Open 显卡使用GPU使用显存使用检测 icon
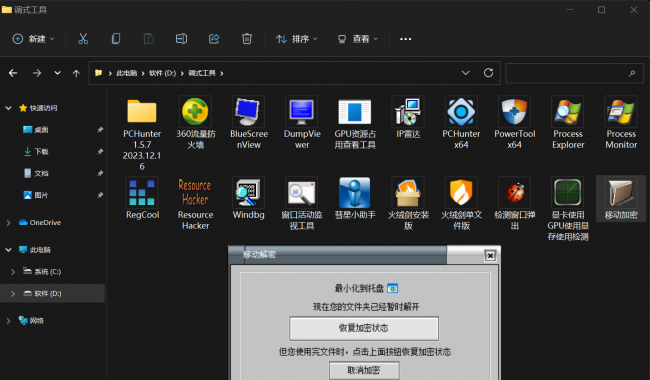This screenshot has height=380, width=650. click(x=568, y=192)
